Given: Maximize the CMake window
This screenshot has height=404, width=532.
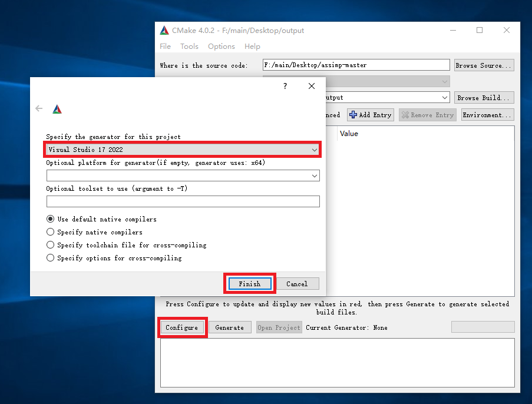Looking at the screenshot, I should click(480, 30).
